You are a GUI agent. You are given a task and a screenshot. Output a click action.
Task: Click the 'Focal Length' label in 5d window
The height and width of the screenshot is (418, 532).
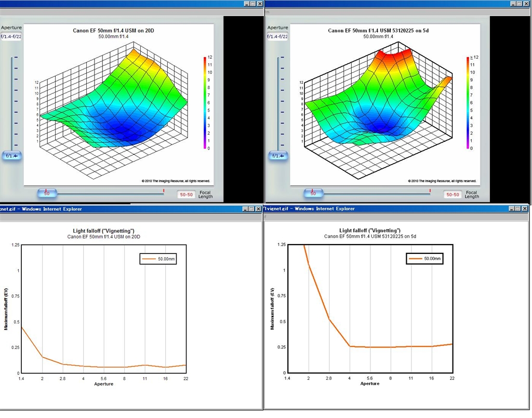(x=472, y=194)
